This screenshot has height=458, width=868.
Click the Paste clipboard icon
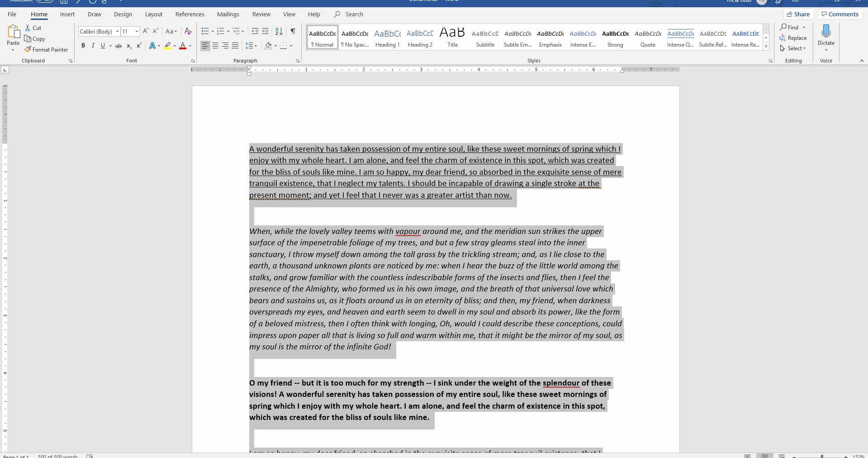pos(13,32)
